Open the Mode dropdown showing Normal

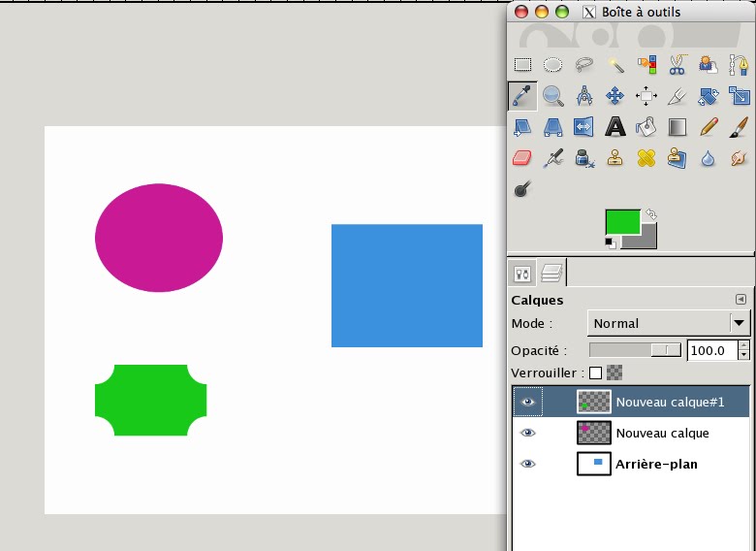pyautogui.click(x=669, y=323)
